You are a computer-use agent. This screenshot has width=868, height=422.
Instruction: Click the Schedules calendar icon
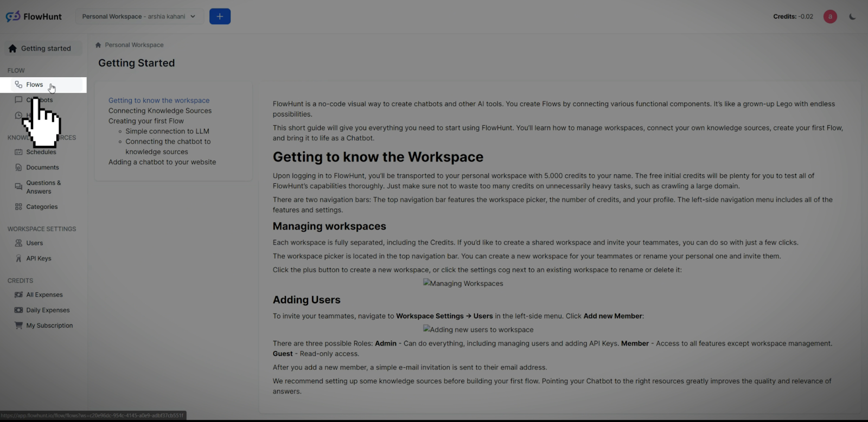18,152
